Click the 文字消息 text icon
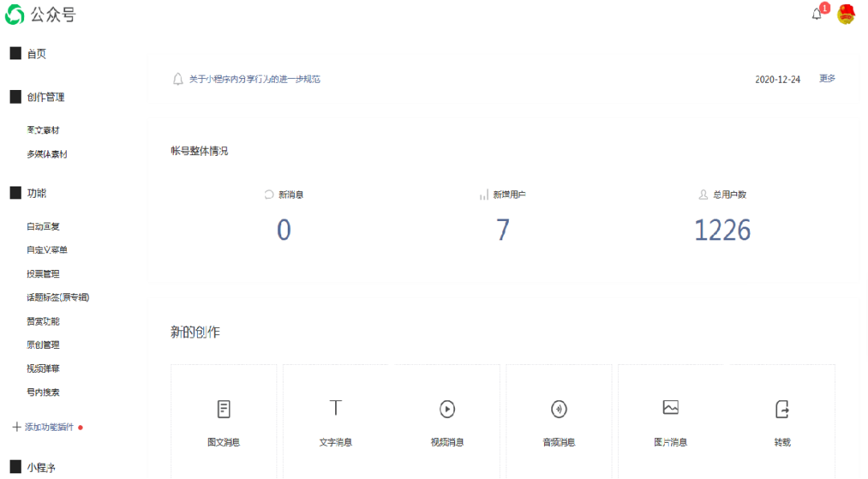Image resolution: width=868 pixels, height=479 pixels. click(336, 407)
